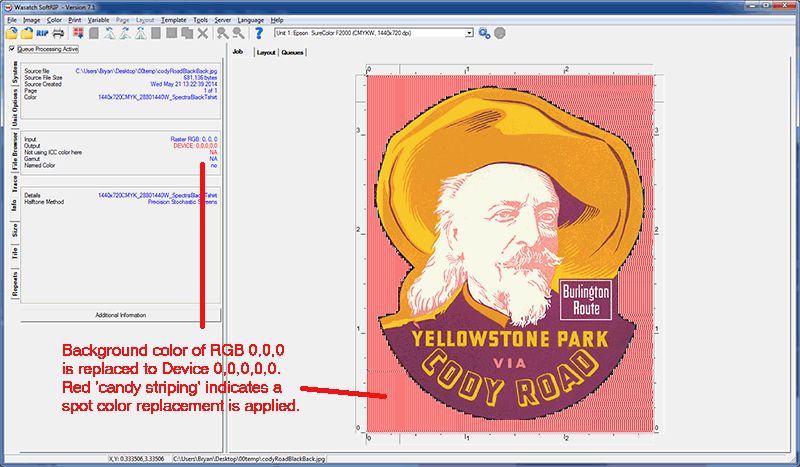Open the Image menu
The height and width of the screenshot is (467, 800).
coord(31,20)
